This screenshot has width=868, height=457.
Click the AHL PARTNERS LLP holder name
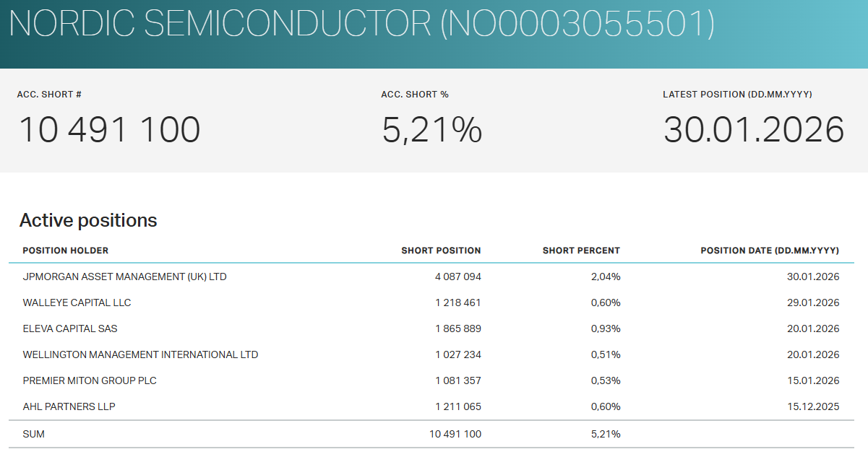[x=69, y=406]
